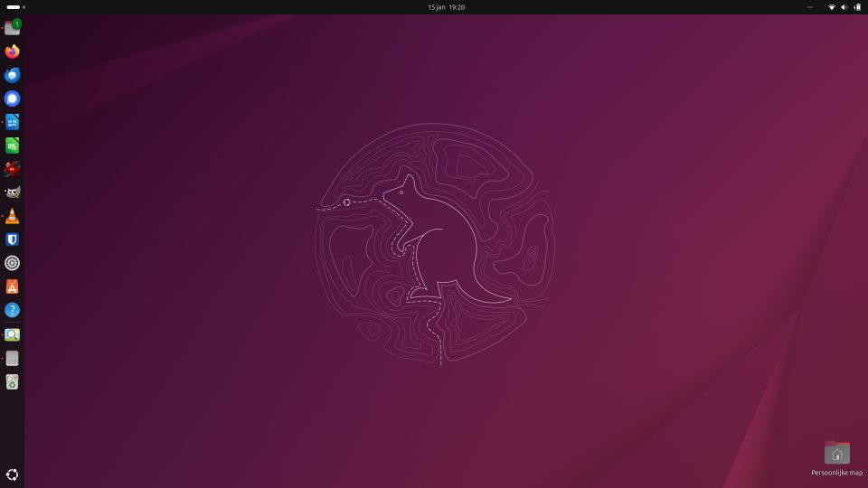Launch LibreOffice Writer from the dock
The image size is (868, 488).
click(12, 122)
